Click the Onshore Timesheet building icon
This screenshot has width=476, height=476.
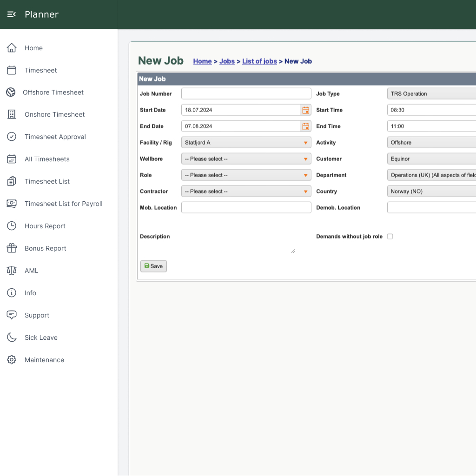pos(11,114)
